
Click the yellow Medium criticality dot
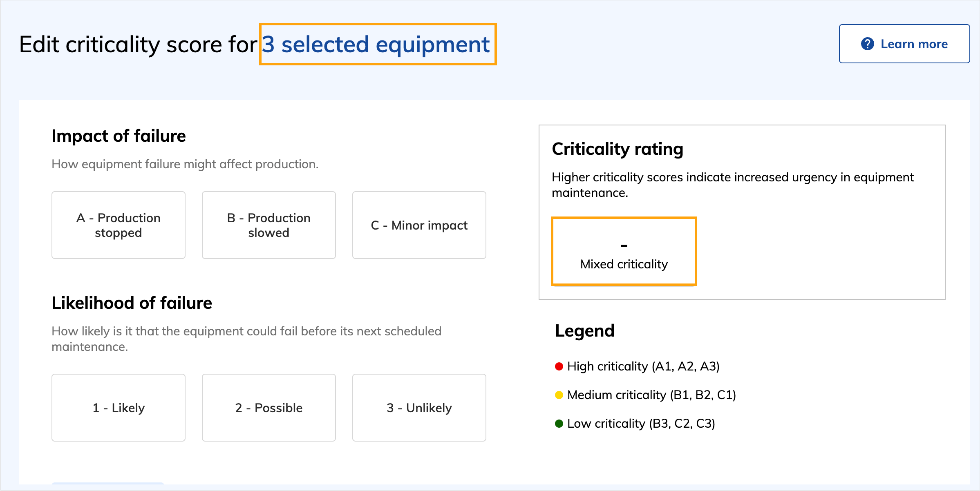point(559,395)
